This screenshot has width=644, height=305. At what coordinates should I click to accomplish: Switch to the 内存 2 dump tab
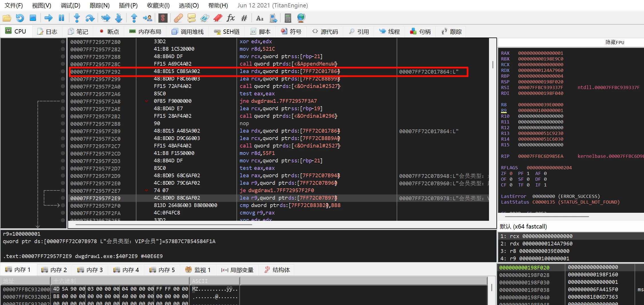(54, 270)
